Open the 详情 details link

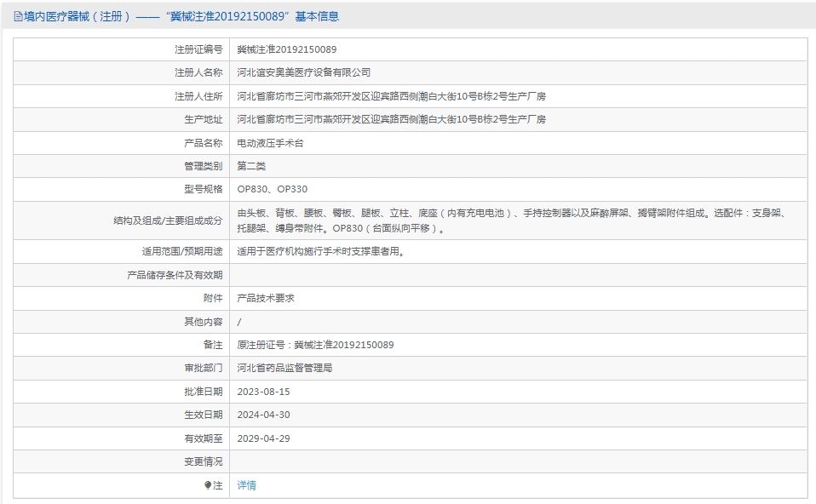click(x=246, y=485)
